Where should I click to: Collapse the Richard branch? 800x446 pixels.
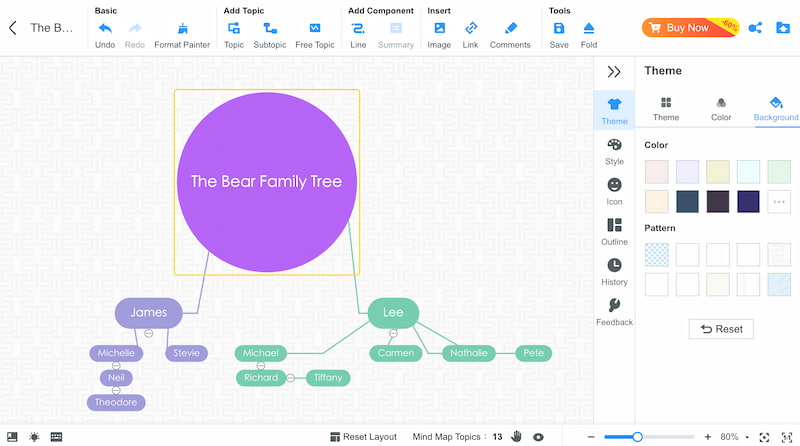[x=290, y=378]
